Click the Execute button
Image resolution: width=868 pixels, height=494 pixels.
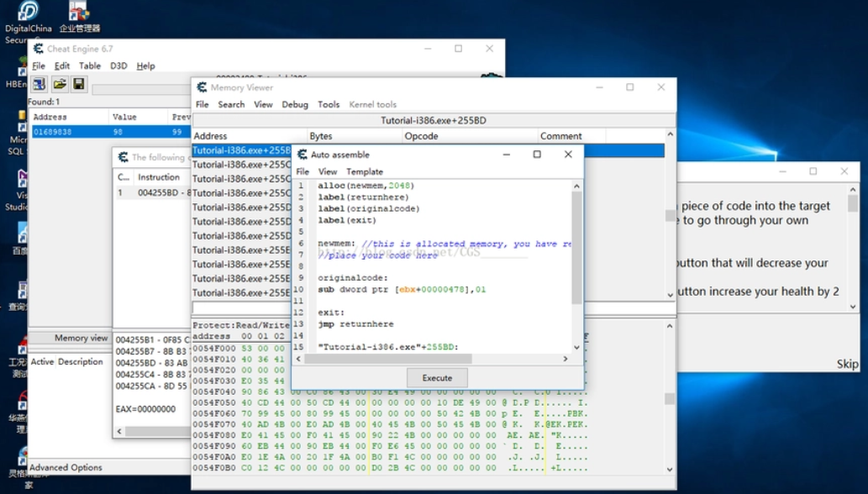coord(437,378)
